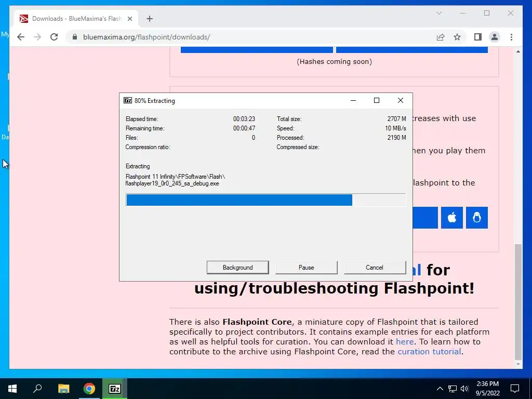Open the Windows Start menu

coord(12,389)
